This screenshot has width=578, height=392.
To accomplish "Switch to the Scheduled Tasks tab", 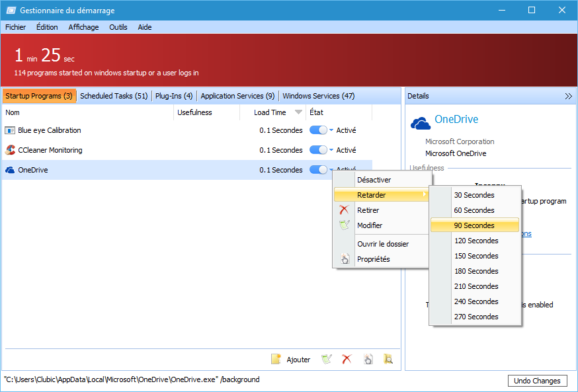I will tap(114, 96).
